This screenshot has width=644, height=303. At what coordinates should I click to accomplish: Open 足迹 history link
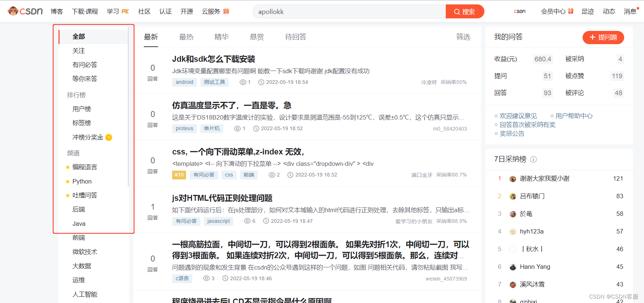(x=588, y=11)
